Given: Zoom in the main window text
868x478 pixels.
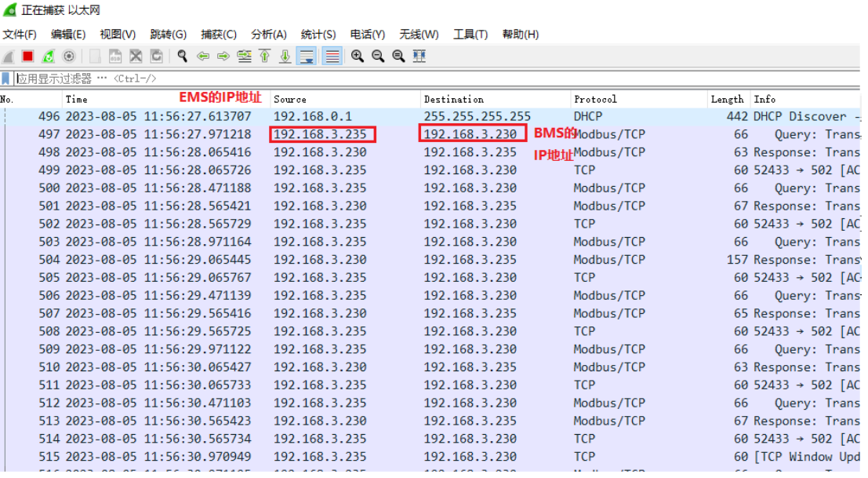Looking at the screenshot, I should point(358,56).
